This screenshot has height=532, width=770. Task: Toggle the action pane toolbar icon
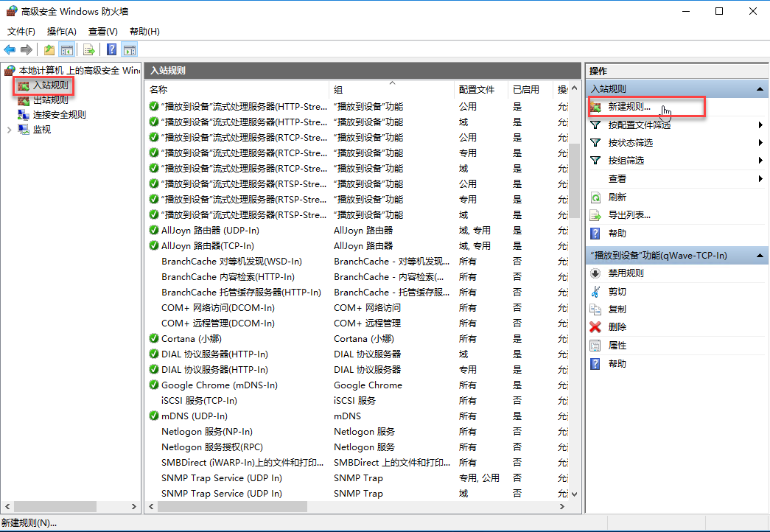click(x=130, y=49)
